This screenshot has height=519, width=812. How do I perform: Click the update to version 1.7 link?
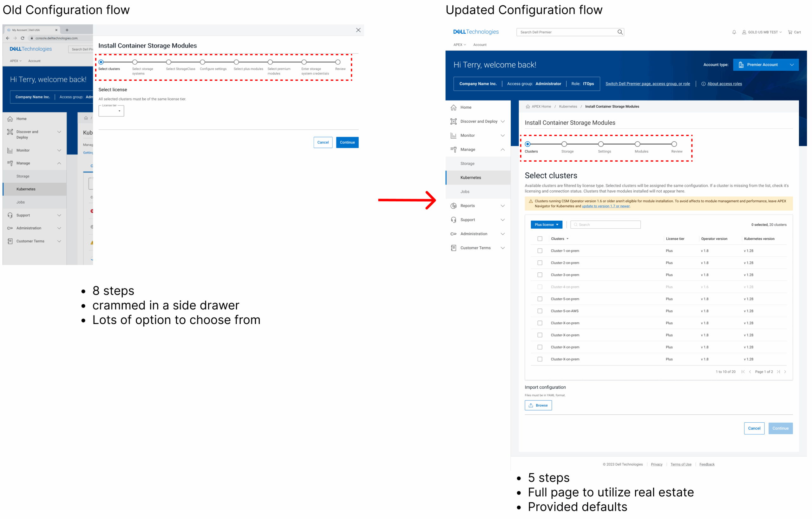click(606, 206)
